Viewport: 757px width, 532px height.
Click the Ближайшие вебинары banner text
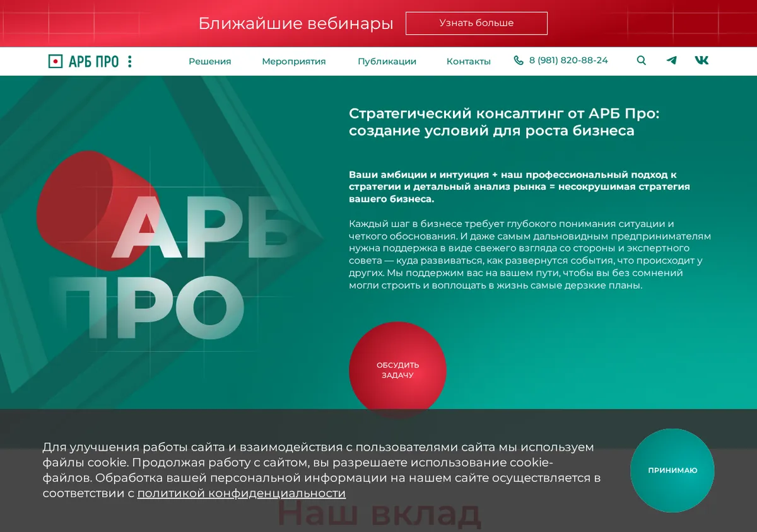click(x=296, y=24)
